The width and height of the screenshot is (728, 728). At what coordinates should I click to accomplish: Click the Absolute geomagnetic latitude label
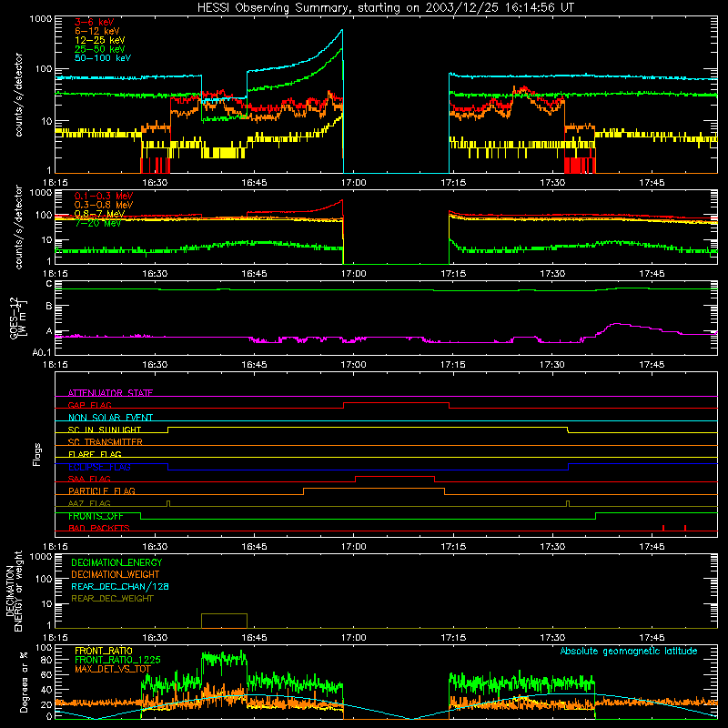pos(629,652)
